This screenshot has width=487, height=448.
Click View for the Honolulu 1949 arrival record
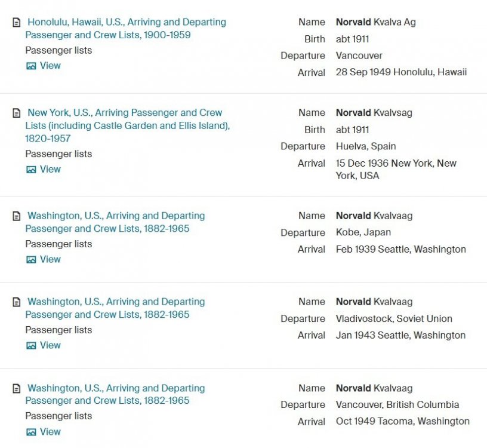[x=50, y=66]
